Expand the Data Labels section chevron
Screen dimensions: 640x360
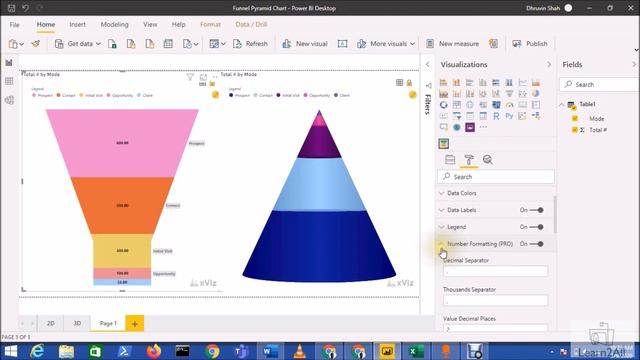point(441,210)
